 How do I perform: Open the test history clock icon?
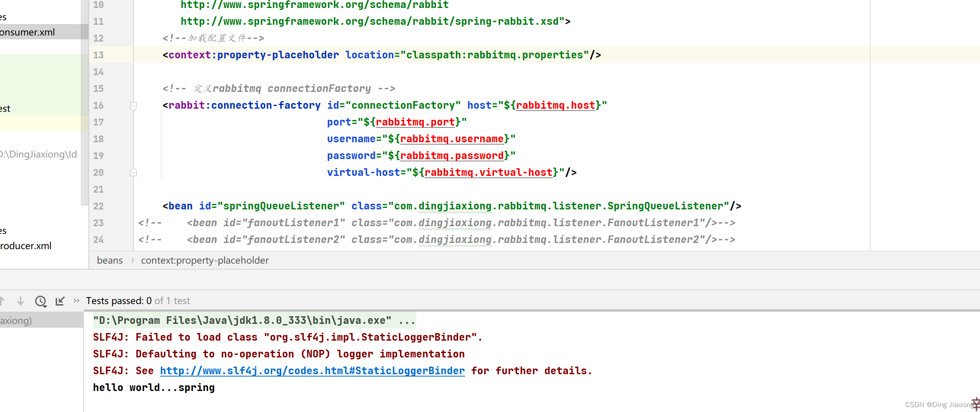[40, 301]
